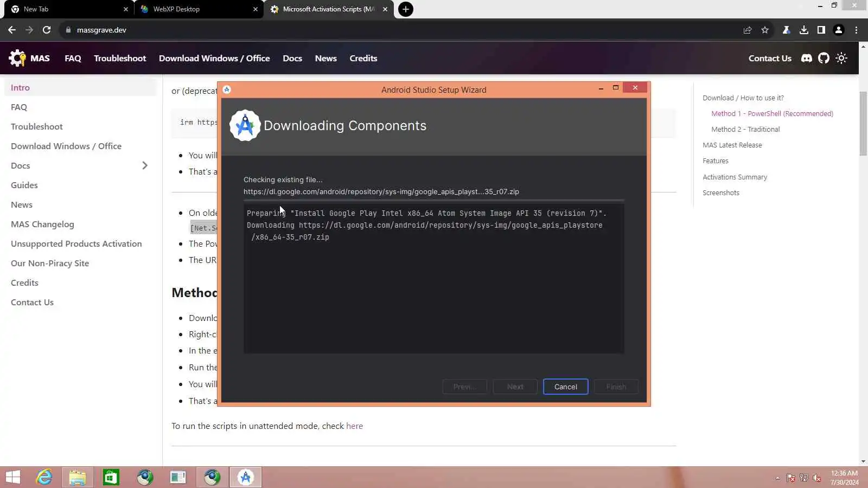The width and height of the screenshot is (868, 488).
Task: Open Troubleshoot in the top navbar
Action: 120,58
